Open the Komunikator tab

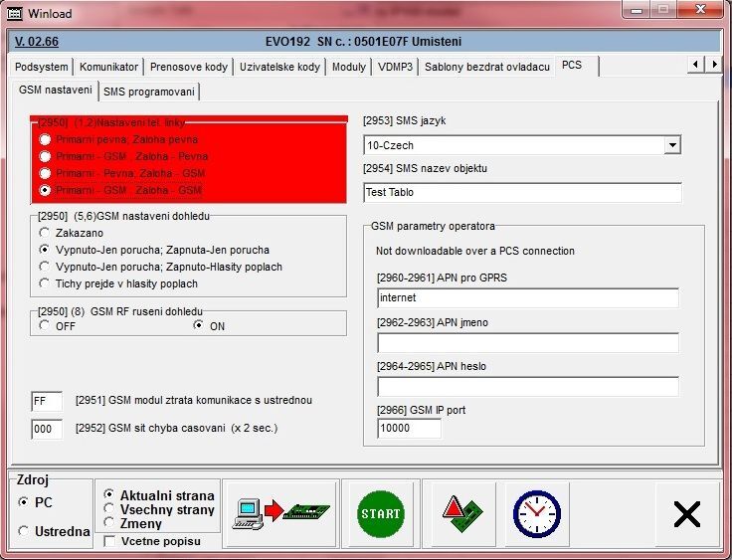click(x=109, y=67)
